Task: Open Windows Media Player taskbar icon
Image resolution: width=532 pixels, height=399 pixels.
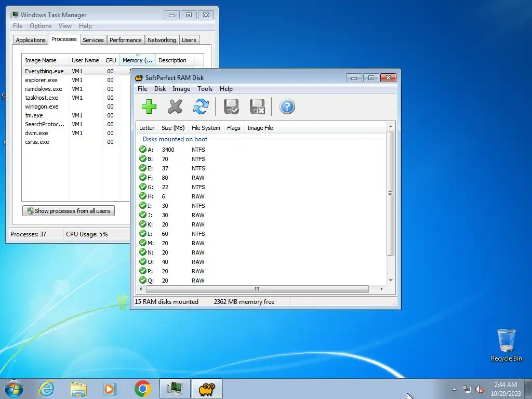Action: pos(110,389)
